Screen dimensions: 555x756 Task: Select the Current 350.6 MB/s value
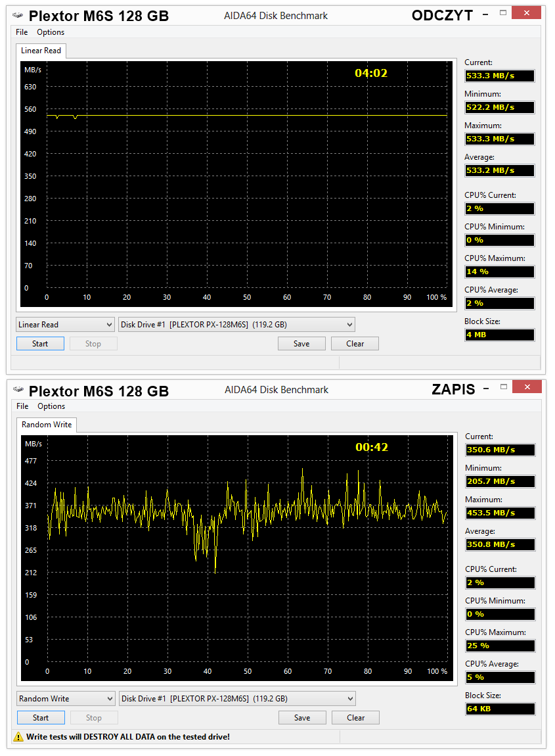tap(500, 450)
